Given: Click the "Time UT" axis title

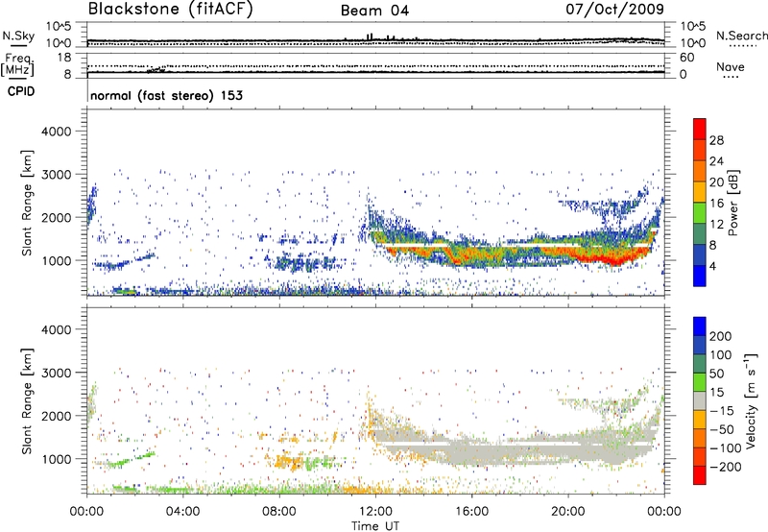Looking at the screenshot, I should [375, 525].
